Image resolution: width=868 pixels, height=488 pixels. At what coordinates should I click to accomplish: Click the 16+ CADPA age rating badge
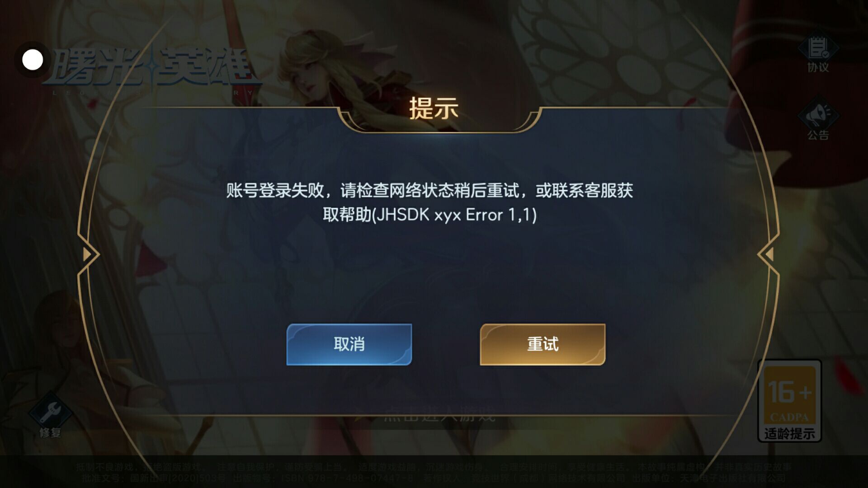coord(789,400)
